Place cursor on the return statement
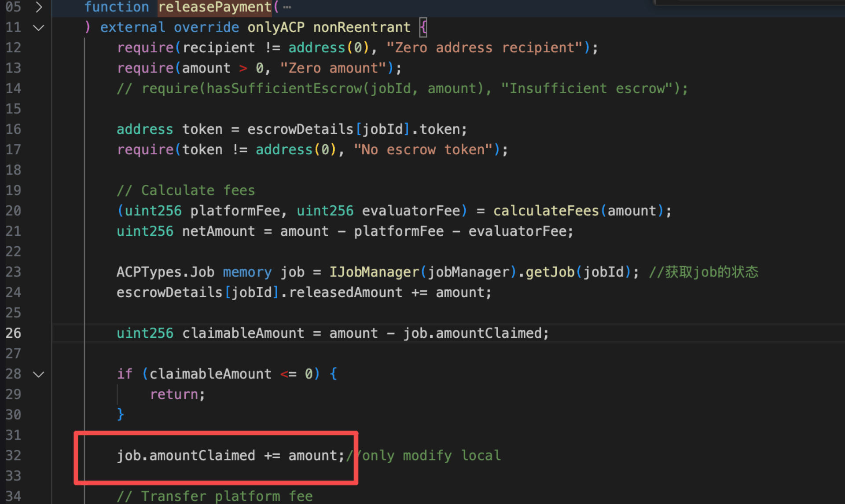This screenshot has height=504, width=845. pyautogui.click(x=174, y=394)
